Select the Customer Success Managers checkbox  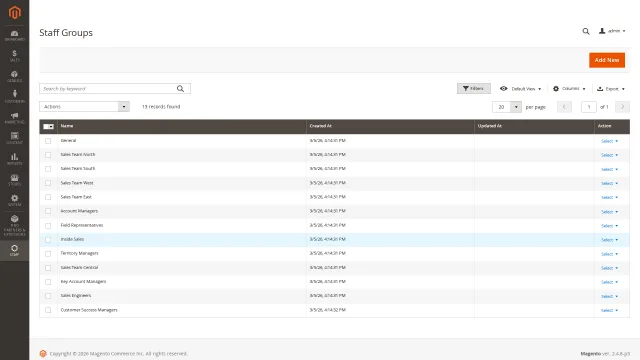point(48,310)
